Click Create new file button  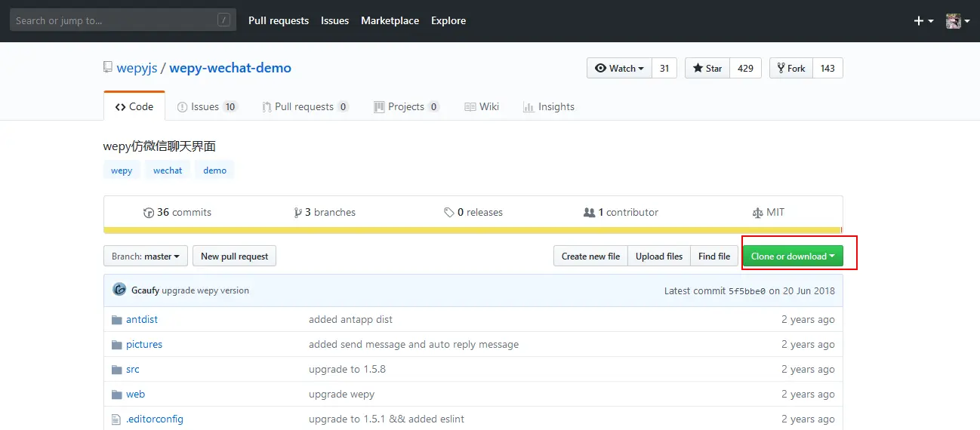pos(590,256)
